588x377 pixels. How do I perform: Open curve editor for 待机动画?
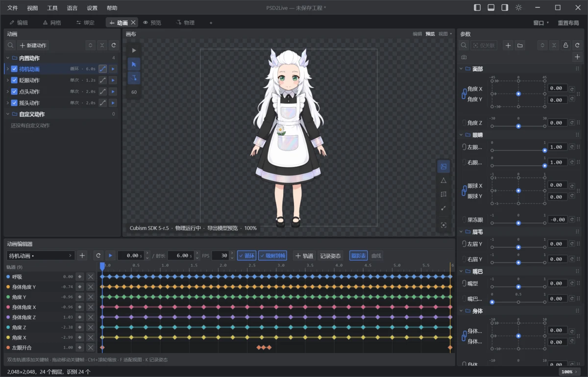[102, 69]
